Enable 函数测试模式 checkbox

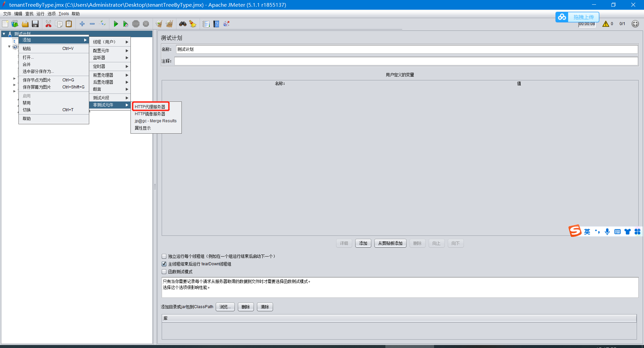coord(164,272)
